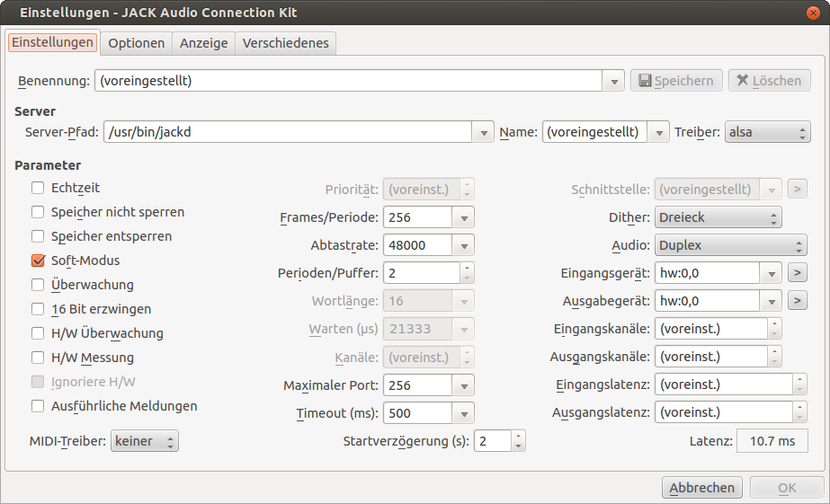Expand the MIDI-Treiber dropdown
Screen dimensions: 830x504
(145, 441)
